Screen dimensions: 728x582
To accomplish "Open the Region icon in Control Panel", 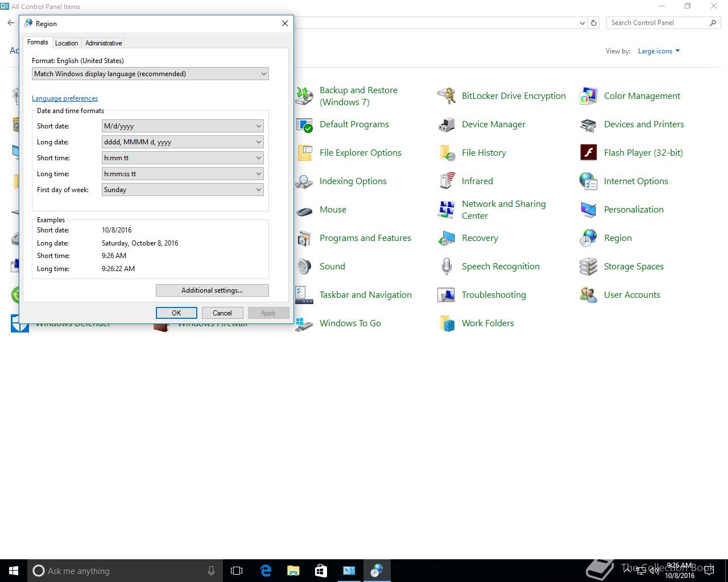I will pos(589,238).
